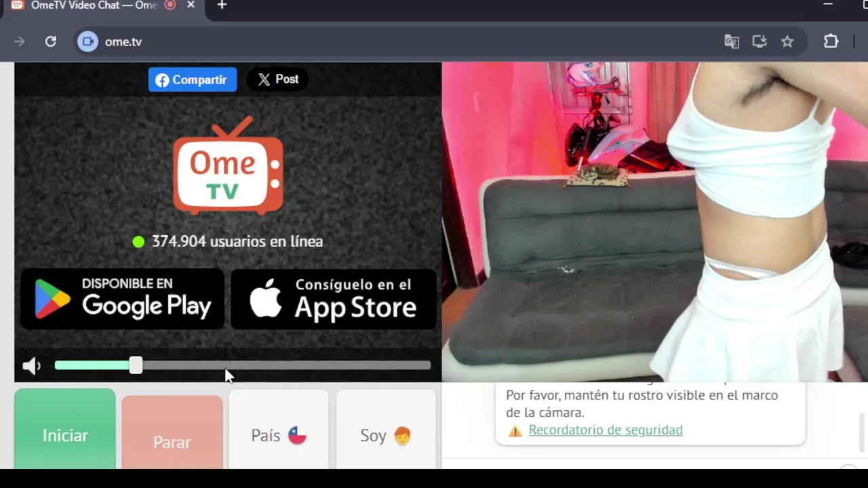The width and height of the screenshot is (868, 488).
Task: Select the OmeTV Video Chat tab
Action: (102, 5)
